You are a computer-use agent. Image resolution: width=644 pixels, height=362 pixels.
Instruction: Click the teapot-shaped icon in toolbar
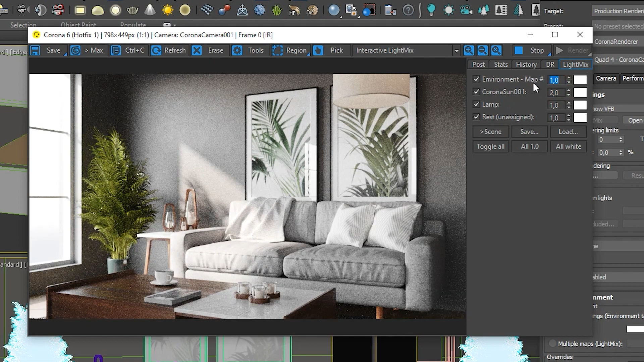132,11
